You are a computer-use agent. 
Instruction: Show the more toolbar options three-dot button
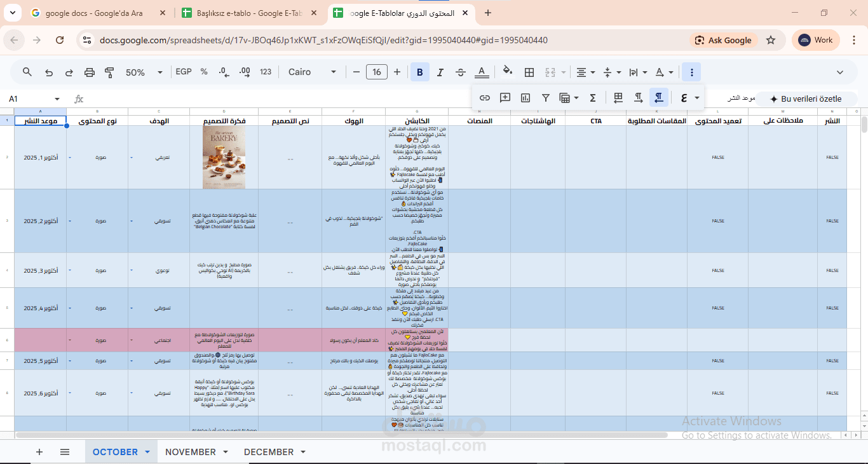coord(691,72)
